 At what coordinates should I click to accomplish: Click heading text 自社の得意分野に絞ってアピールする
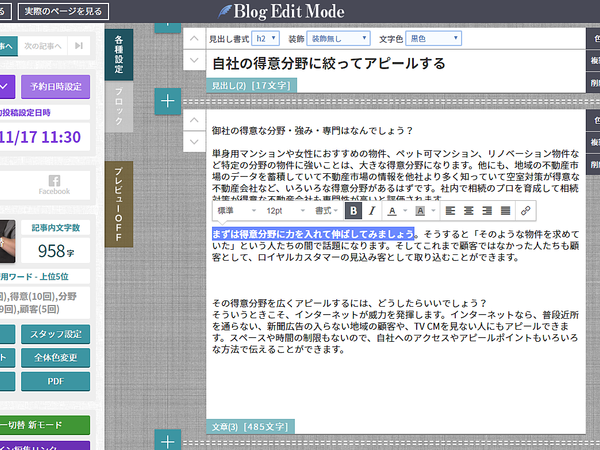click(x=329, y=64)
